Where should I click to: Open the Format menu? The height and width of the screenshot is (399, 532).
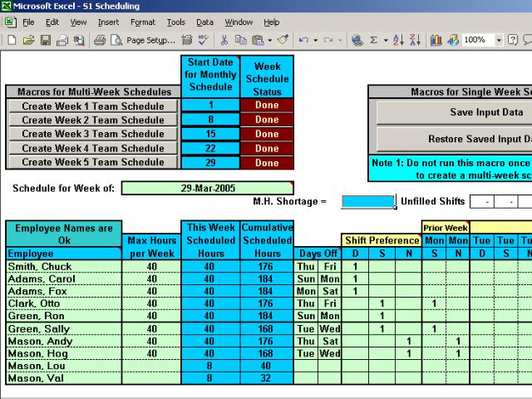[143, 22]
